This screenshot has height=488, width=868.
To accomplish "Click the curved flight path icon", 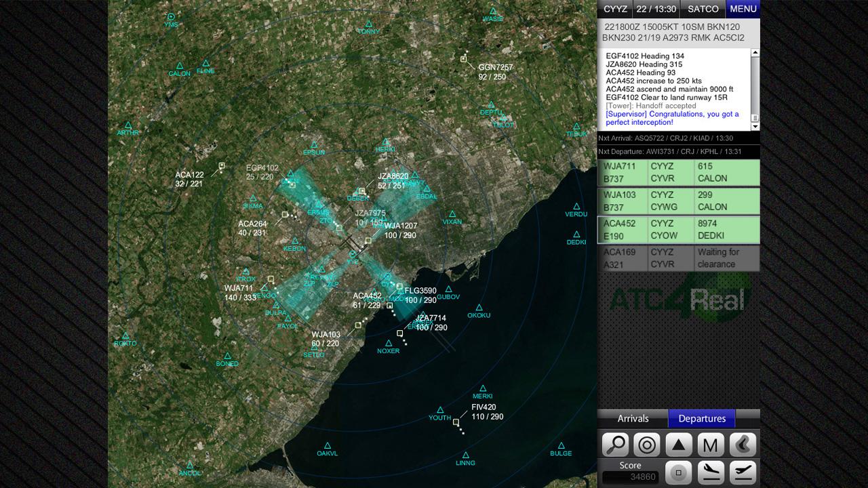I will coord(743,445).
